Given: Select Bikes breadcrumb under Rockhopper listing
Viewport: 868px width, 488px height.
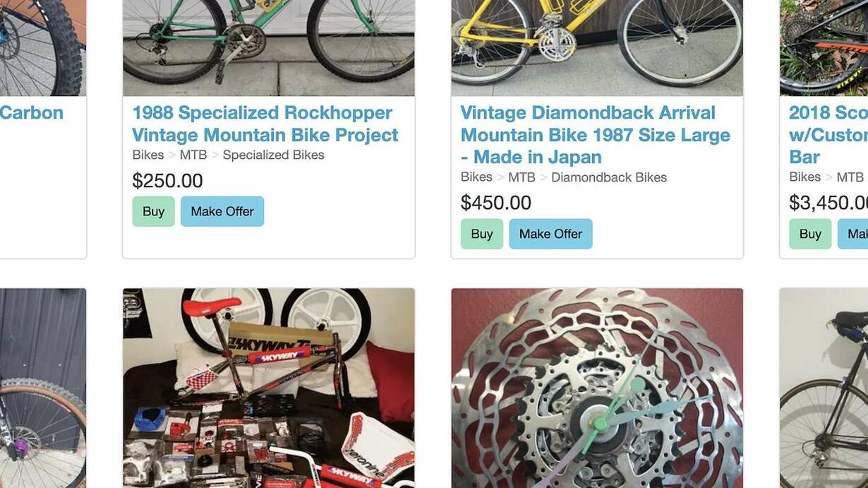Looking at the screenshot, I should [x=147, y=155].
